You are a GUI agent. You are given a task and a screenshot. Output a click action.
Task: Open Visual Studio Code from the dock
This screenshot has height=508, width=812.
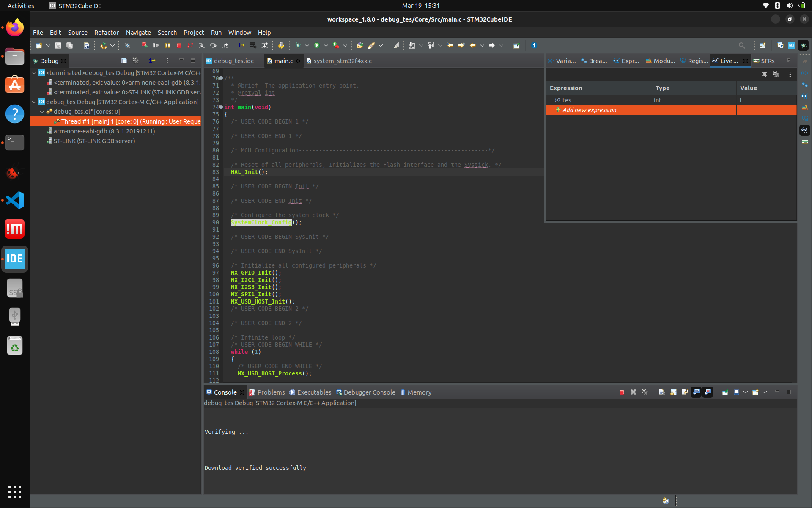coord(15,200)
